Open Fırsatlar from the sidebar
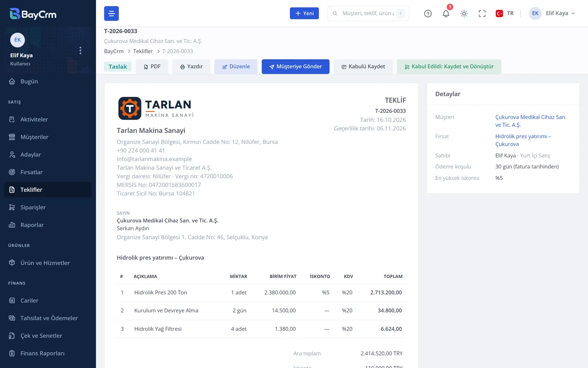The width and height of the screenshot is (588, 368). click(x=48, y=172)
